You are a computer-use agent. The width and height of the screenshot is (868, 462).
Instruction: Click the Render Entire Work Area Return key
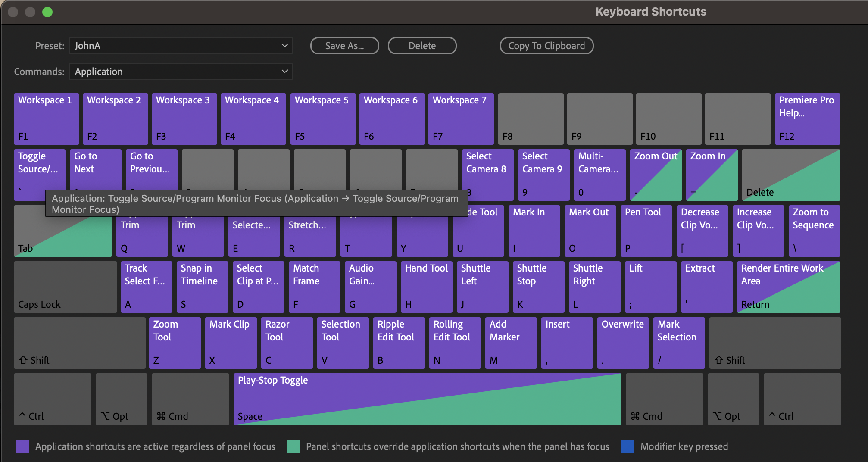click(x=788, y=287)
